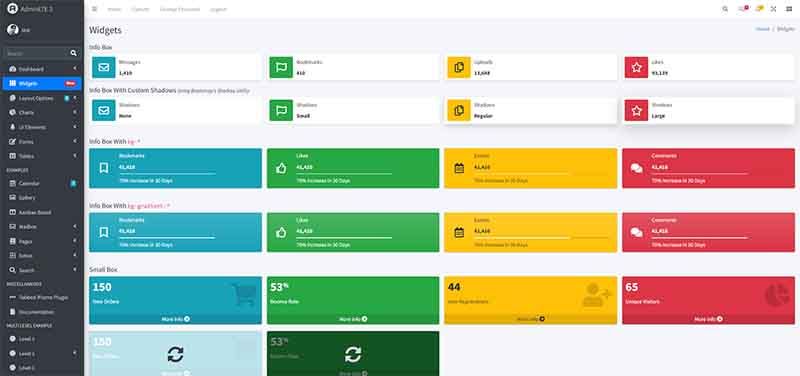Click More info on yellow 44 box
800x376 pixels.
coord(531,319)
